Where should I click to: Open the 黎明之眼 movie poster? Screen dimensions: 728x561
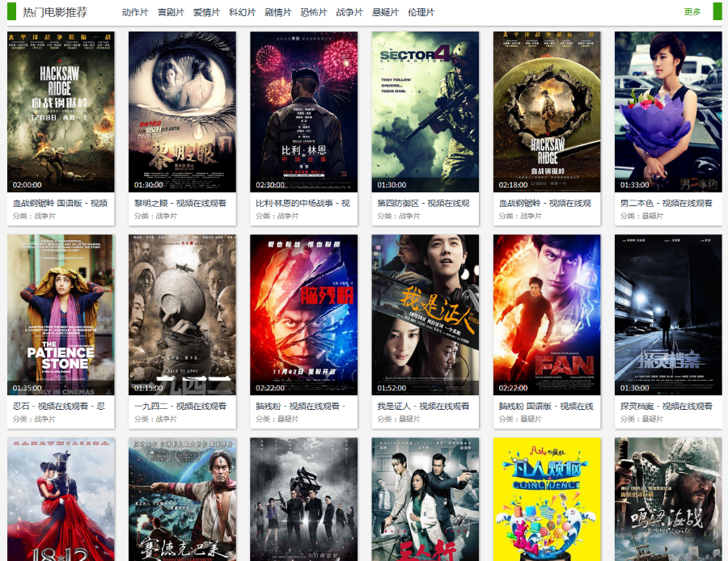pyautogui.click(x=183, y=112)
